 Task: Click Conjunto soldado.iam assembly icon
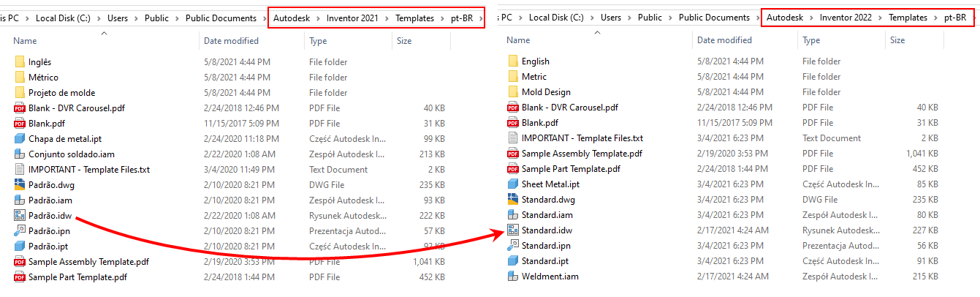[20, 154]
